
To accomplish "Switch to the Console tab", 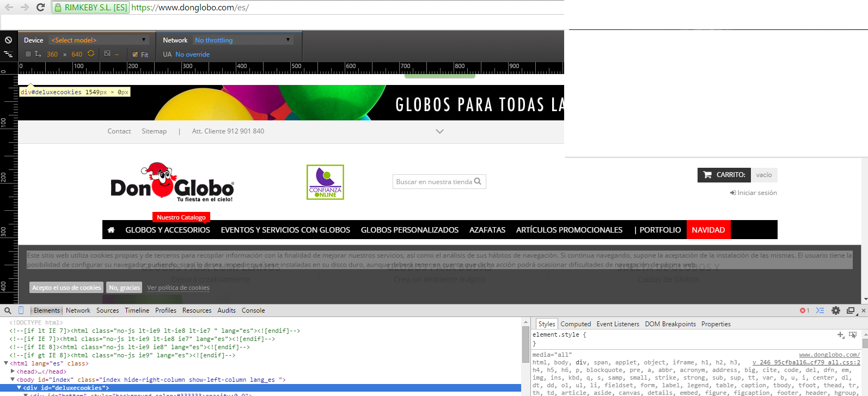I will coord(253,310).
